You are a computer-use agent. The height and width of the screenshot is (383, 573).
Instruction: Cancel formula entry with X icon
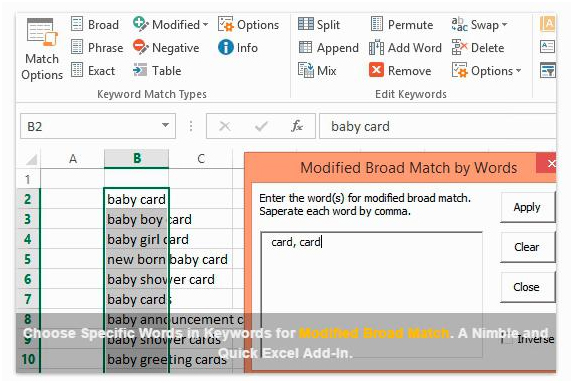point(224,126)
